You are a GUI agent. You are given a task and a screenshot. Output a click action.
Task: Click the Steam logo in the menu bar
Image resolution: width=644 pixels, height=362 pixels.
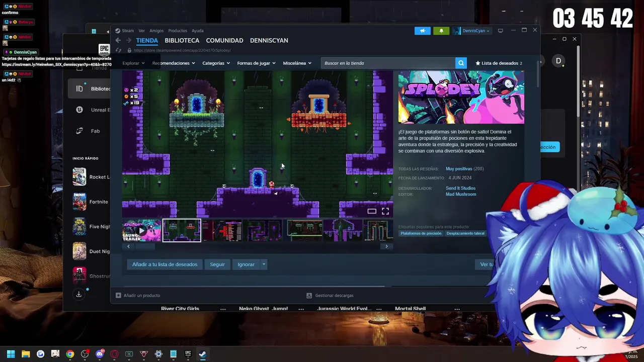point(118,31)
